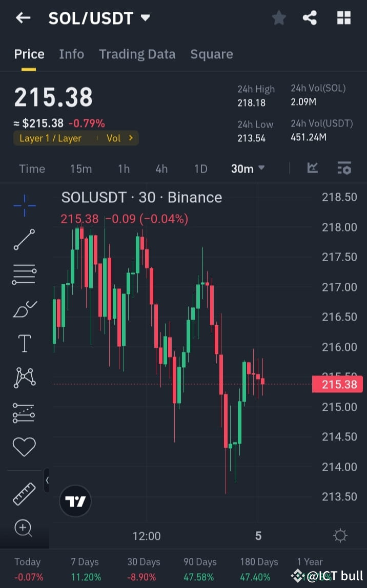Select the trend line drawing tool
The height and width of the screenshot is (588, 367).
point(24,240)
